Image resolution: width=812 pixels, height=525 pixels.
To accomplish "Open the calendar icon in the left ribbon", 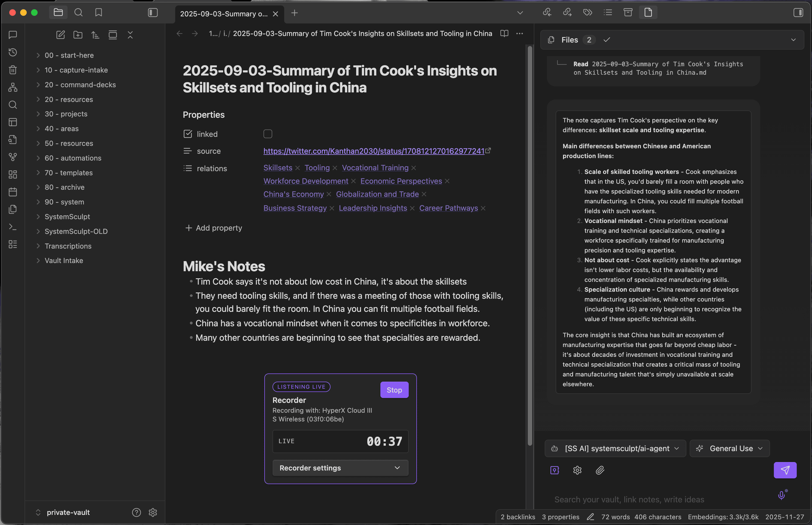I will pyautogui.click(x=13, y=192).
